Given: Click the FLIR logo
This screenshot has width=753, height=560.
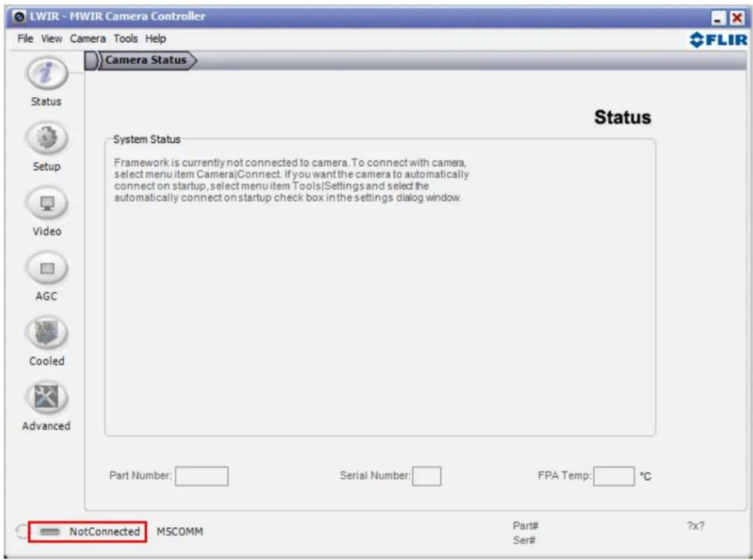Looking at the screenshot, I should coord(718,40).
